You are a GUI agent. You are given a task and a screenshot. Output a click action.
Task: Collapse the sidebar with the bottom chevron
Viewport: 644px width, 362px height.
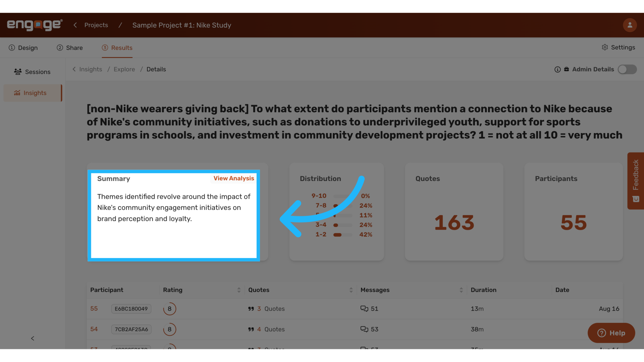click(x=33, y=338)
